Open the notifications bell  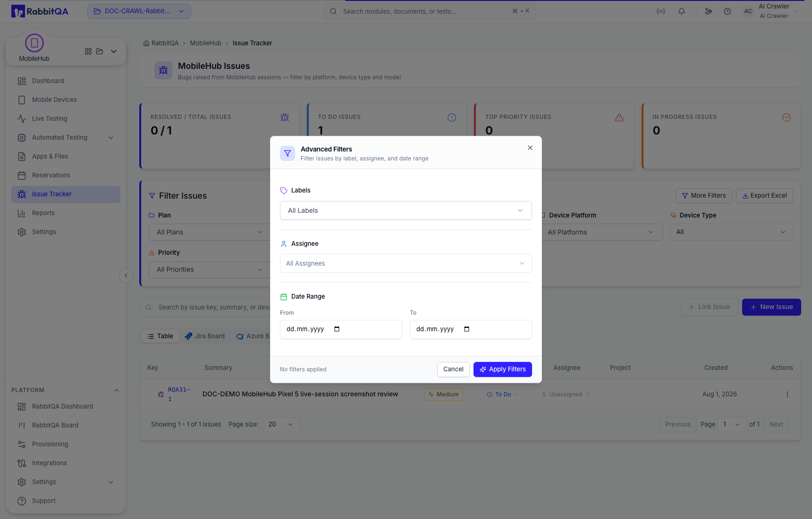pos(682,11)
